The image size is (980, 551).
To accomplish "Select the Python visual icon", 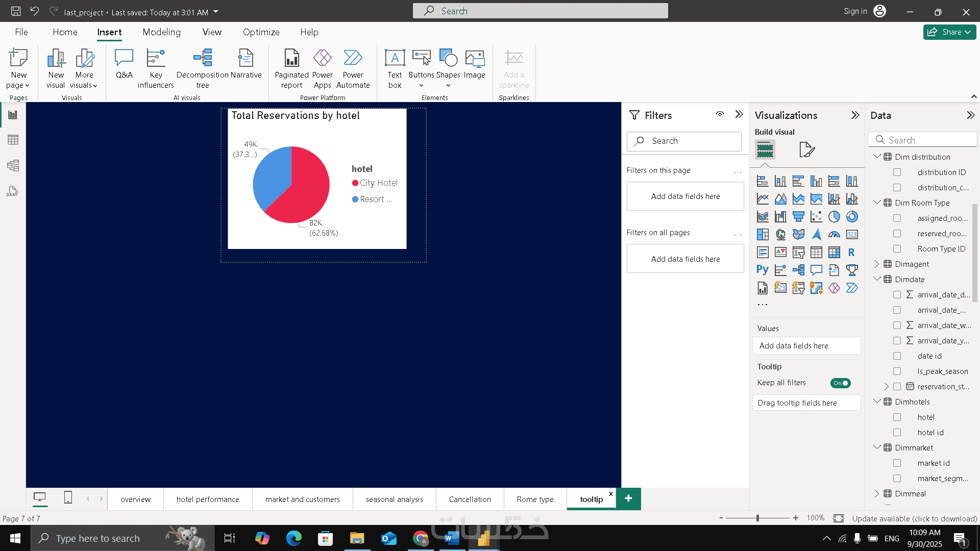I will 763,270.
